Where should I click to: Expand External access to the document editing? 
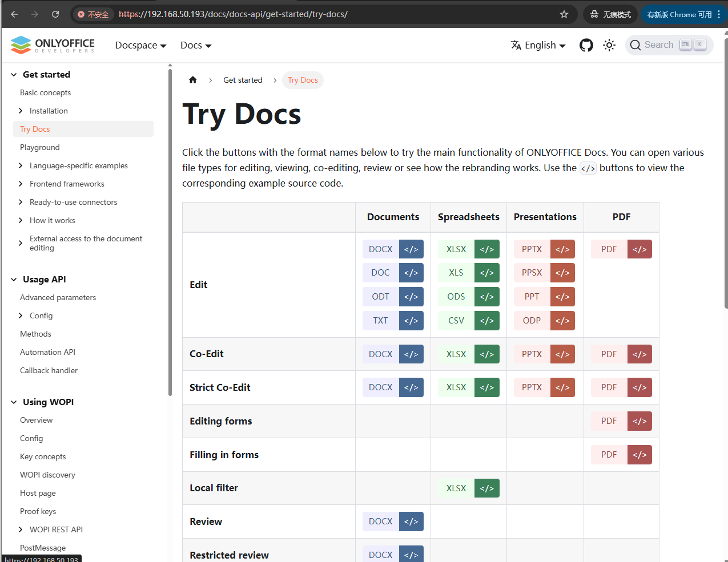click(x=21, y=243)
